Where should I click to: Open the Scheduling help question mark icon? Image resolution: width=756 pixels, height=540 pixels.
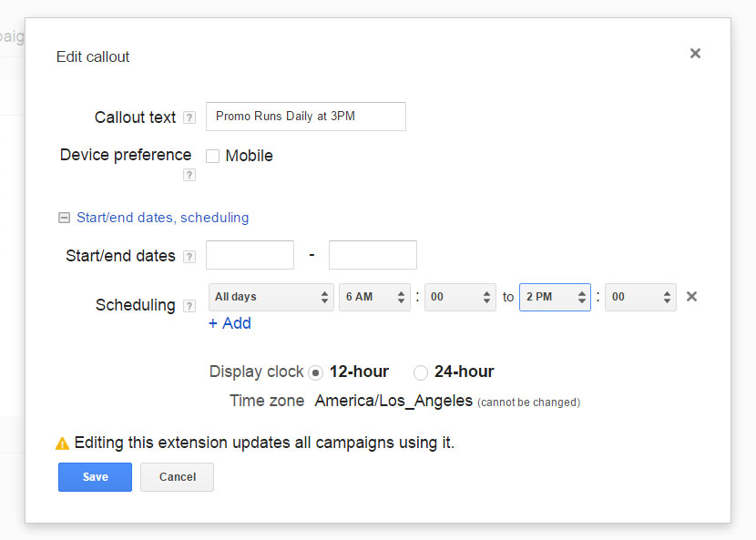click(x=189, y=306)
